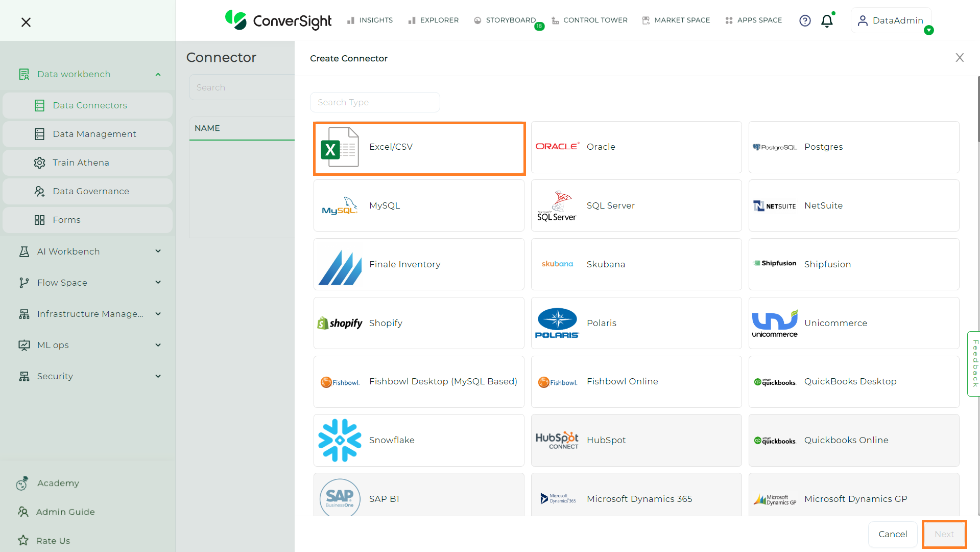The height and width of the screenshot is (552, 980).
Task: Open the Control Tower menu
Action: click(x=589, y=20)
